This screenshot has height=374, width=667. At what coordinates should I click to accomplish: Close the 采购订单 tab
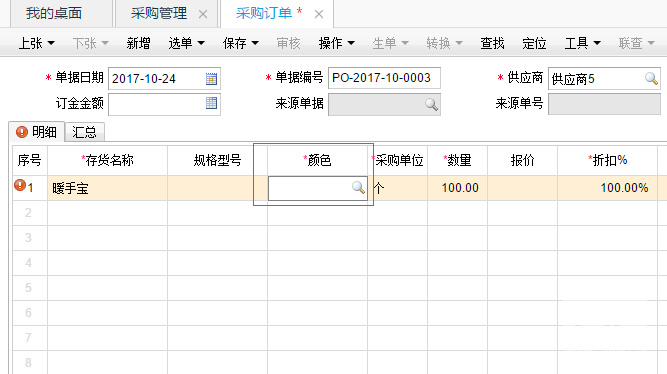pyautogui.click(x=319, y=14)
